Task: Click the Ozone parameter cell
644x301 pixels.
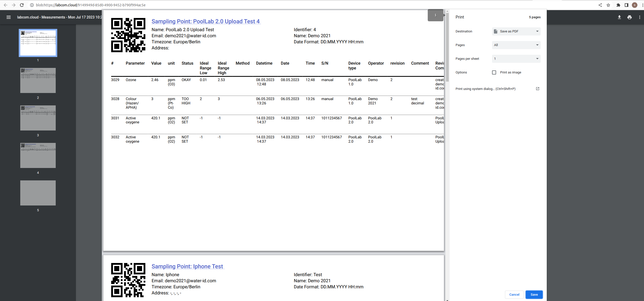Action: (x=131, y=80)
